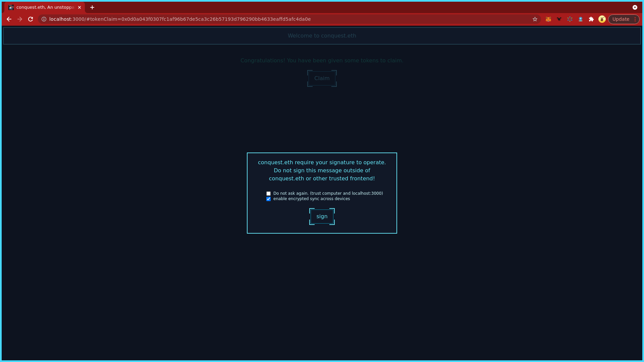Click the 'Do not ask again' label text
This screenshot has width=644, height=362.
(x=328, y=193)
